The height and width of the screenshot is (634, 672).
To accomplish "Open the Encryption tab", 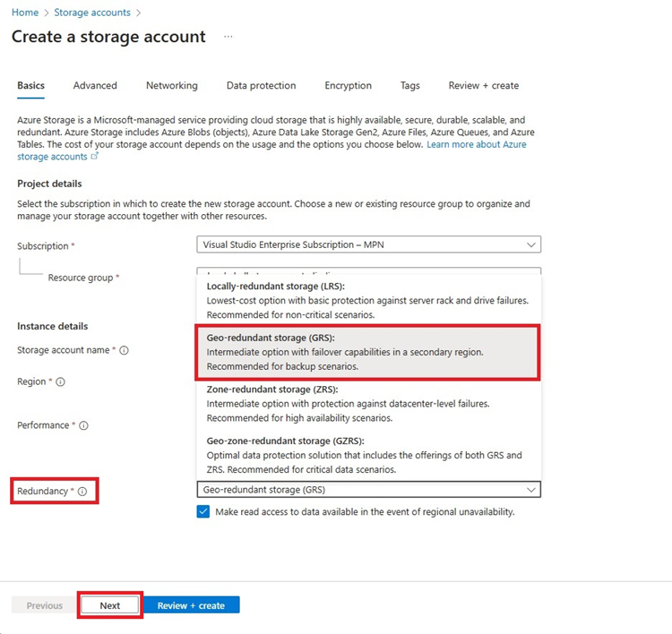I will coord(348,86).
